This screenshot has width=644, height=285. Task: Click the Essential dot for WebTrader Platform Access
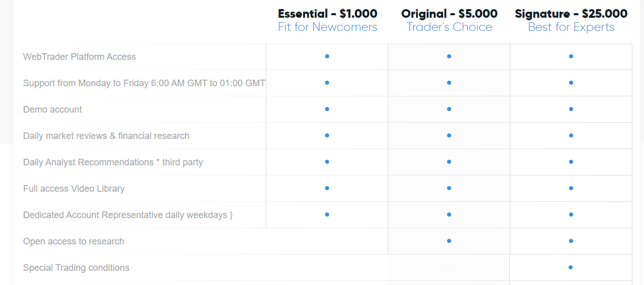click(327, 56)
